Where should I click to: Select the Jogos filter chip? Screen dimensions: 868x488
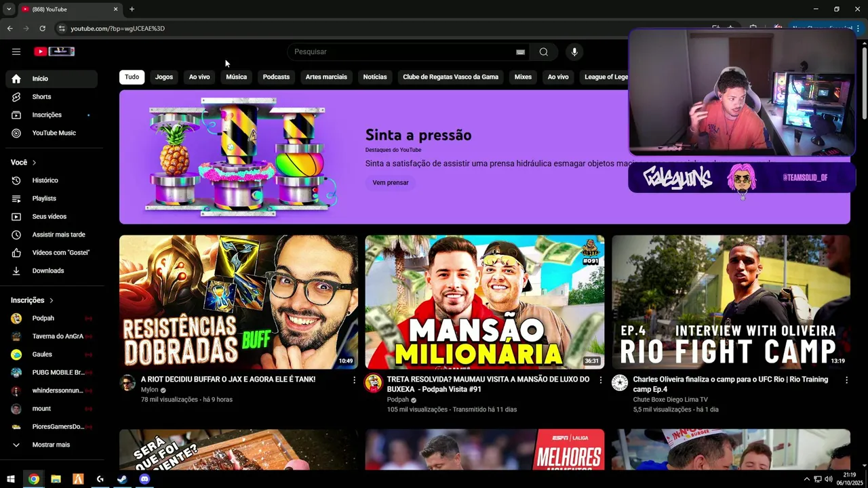click(x=164, y=77)
